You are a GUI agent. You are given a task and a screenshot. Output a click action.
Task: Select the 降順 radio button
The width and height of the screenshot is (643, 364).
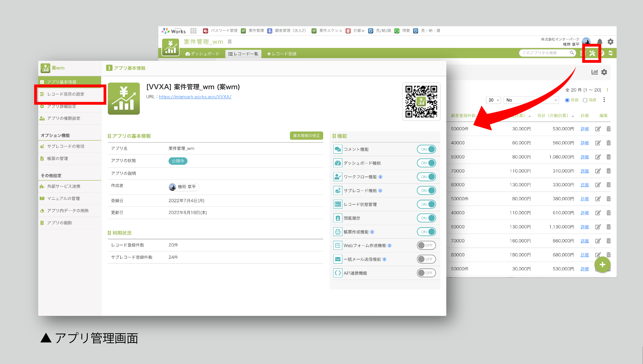click(x=585, y=100)
